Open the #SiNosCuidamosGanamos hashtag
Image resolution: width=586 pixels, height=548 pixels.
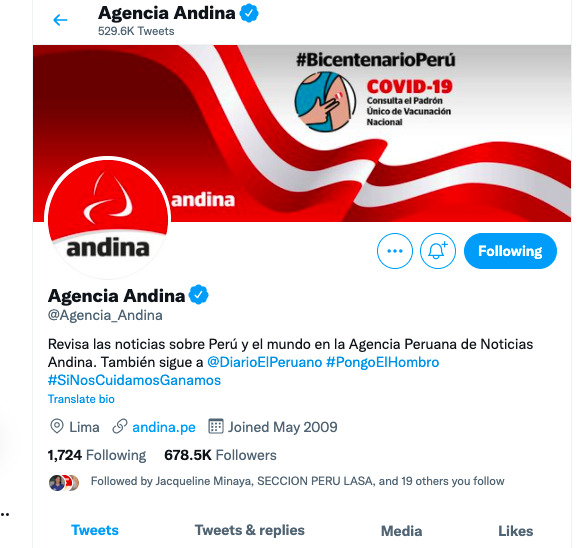point(134,380)
